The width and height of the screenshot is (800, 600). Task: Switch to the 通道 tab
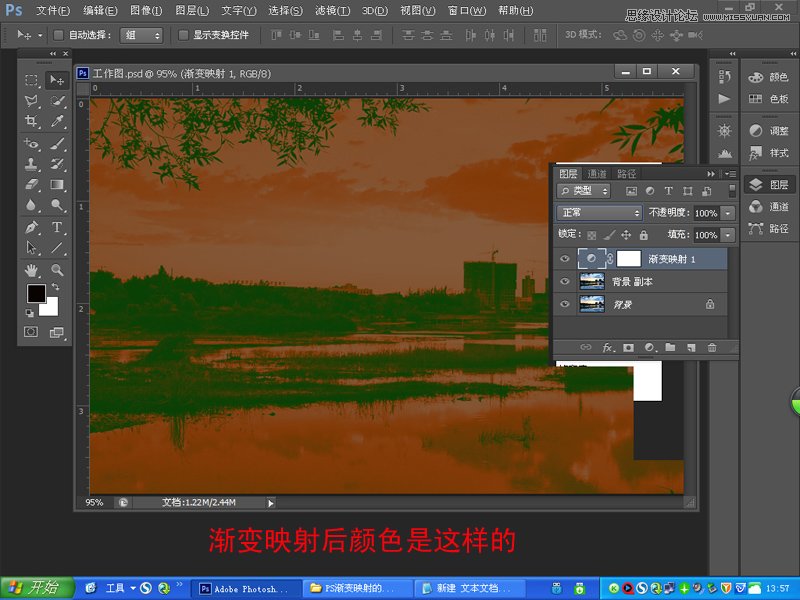point(598,174)
